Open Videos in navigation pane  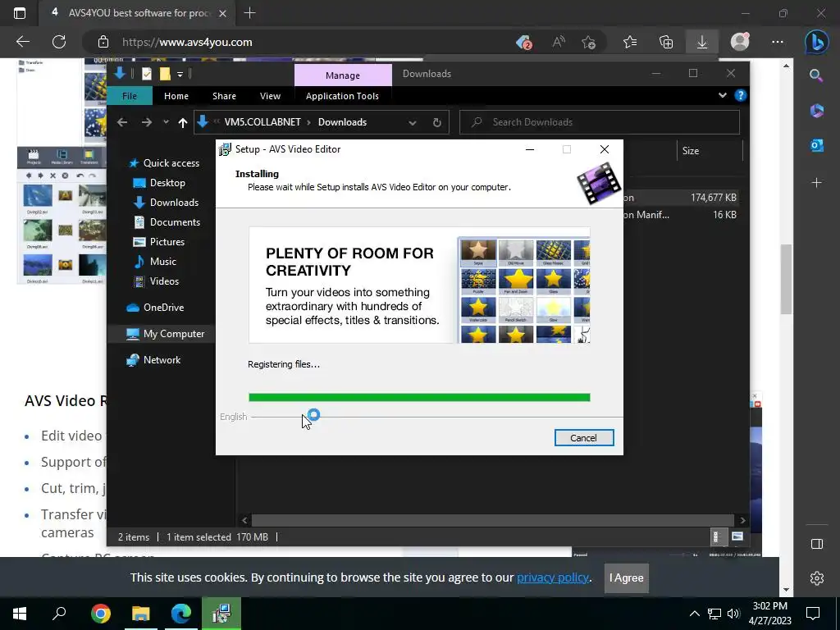pyautogui.click(x=164, y=281)
